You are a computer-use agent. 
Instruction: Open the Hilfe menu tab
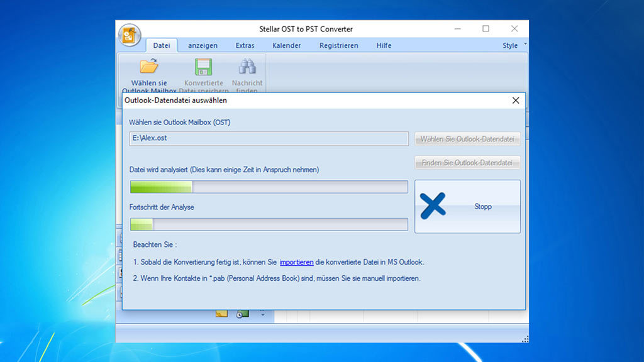click(x=384, y=45)
